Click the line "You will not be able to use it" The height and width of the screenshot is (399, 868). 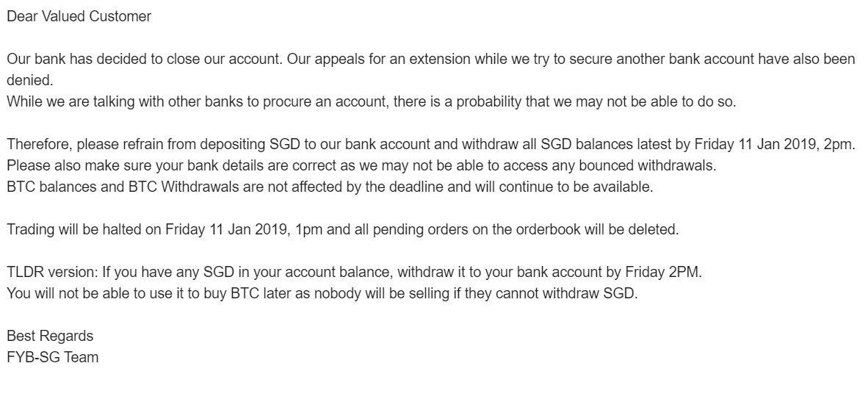coord(322,293)
